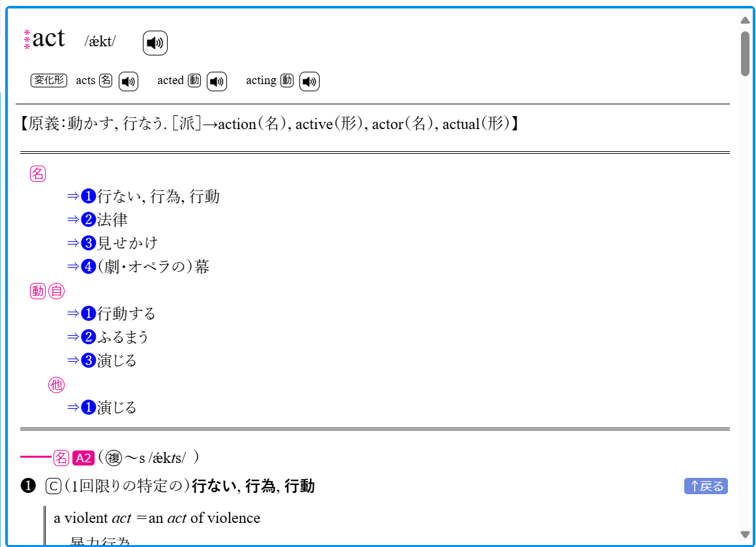756x547 pixels.
Task: Click the 複 plural marker icon
Action: point(113,458)
